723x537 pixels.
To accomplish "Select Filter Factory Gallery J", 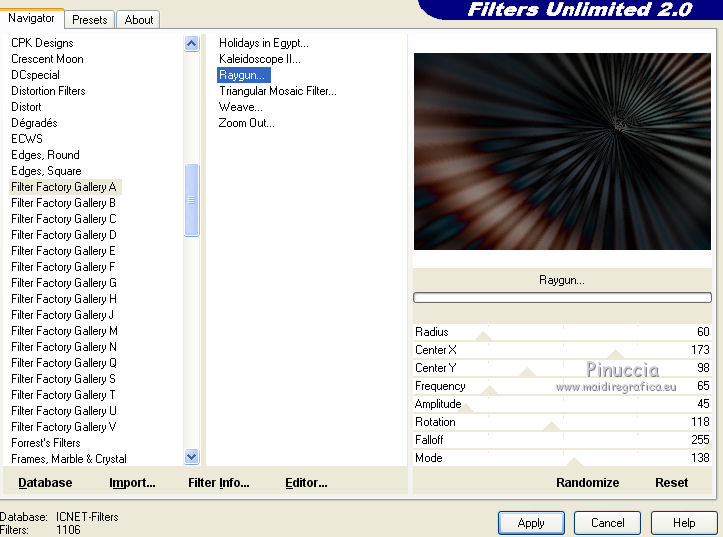I will pyautogui.click(x=62, y=315).
